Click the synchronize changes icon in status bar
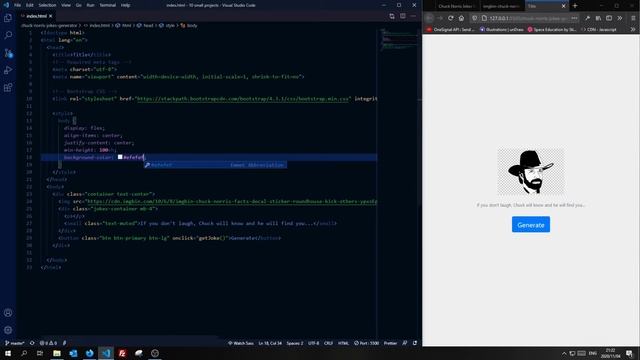The height and width of the screenshot is (360, 640). pos(32,343)
